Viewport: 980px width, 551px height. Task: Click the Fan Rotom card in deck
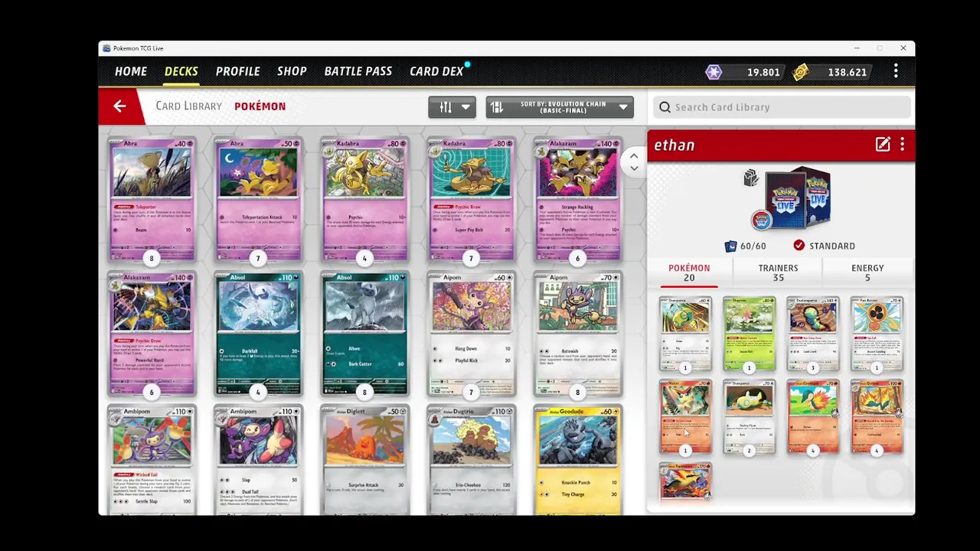(x=877, y=334)
